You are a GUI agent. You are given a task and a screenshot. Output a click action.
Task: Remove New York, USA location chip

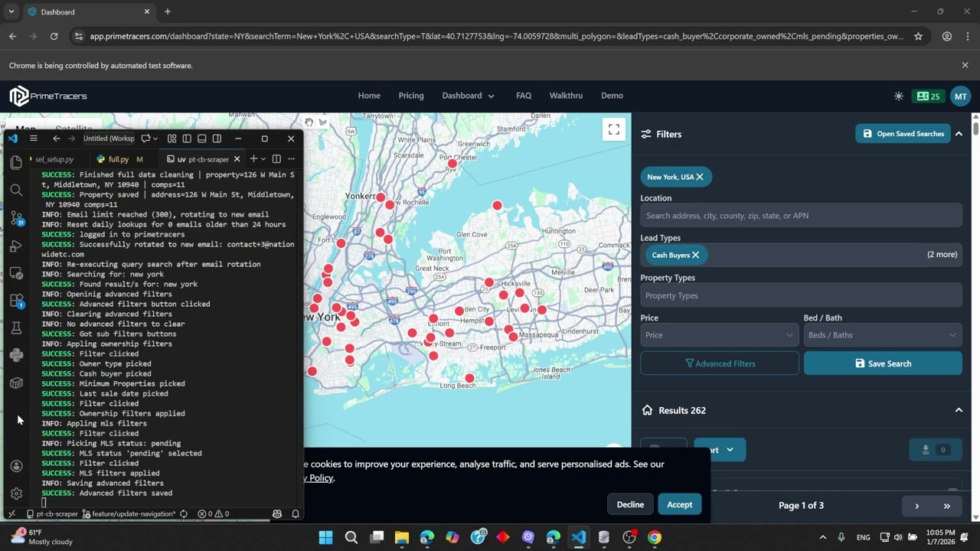pyautogui.click(x=700, y=177)
